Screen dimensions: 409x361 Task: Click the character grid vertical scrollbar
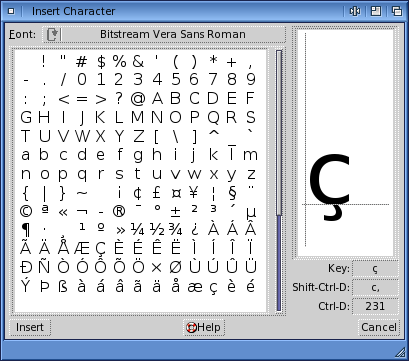(279, 181)
